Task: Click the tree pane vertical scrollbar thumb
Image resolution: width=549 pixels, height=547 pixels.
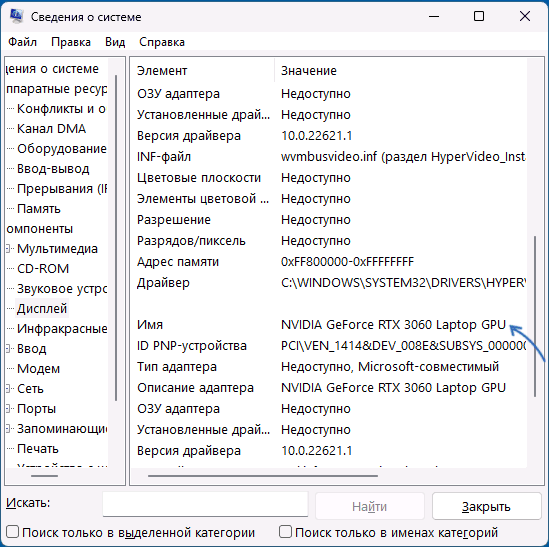Action: (x=116, y=238)
